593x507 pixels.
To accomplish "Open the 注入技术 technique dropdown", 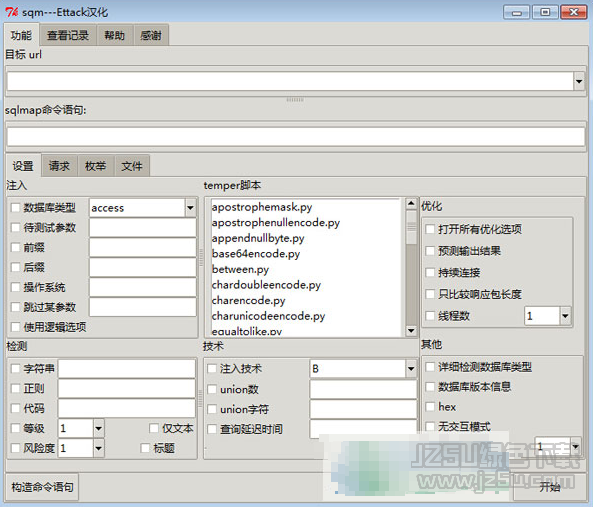I will [411, 369].
